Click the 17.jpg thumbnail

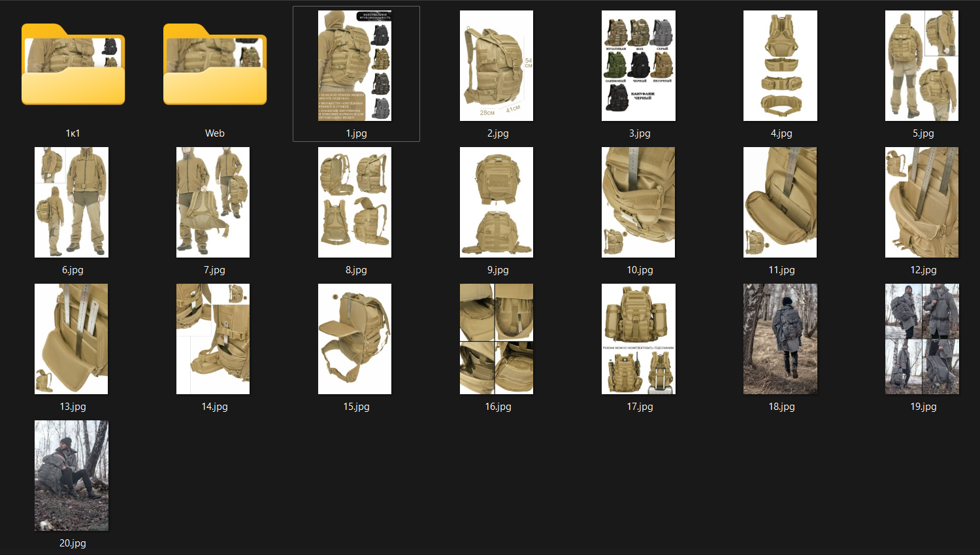(x=638, y=339)
